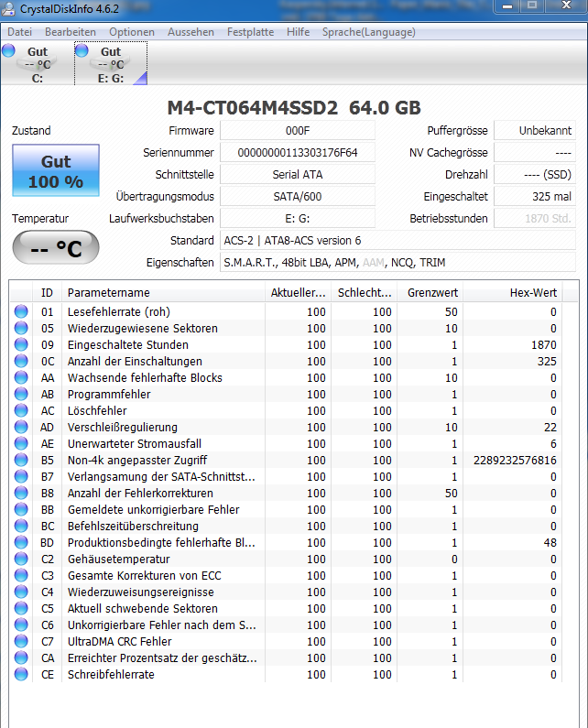Select the C: drive tab
Screen dimensions: 588x728
tap(38, 63)
